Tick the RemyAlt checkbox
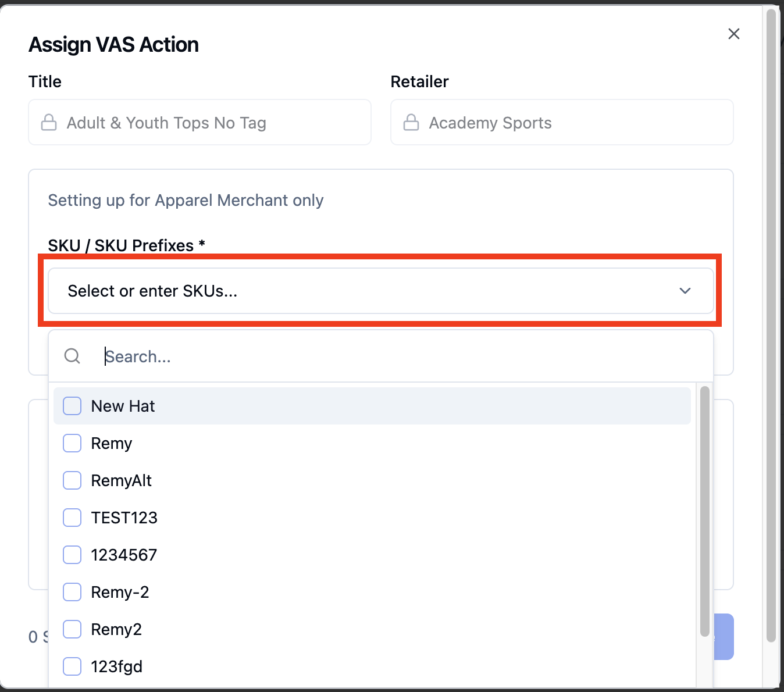This screenshot has height=692, width=784. (72, 480)
